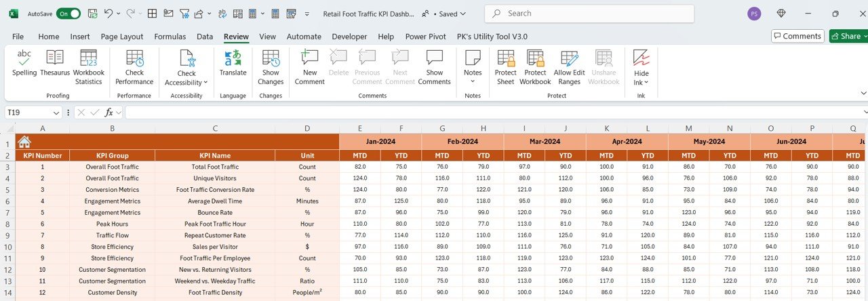The width and height of the screenshot is (868, 301).
Task: Click Show Changes
Action: (x=271, y=67)
